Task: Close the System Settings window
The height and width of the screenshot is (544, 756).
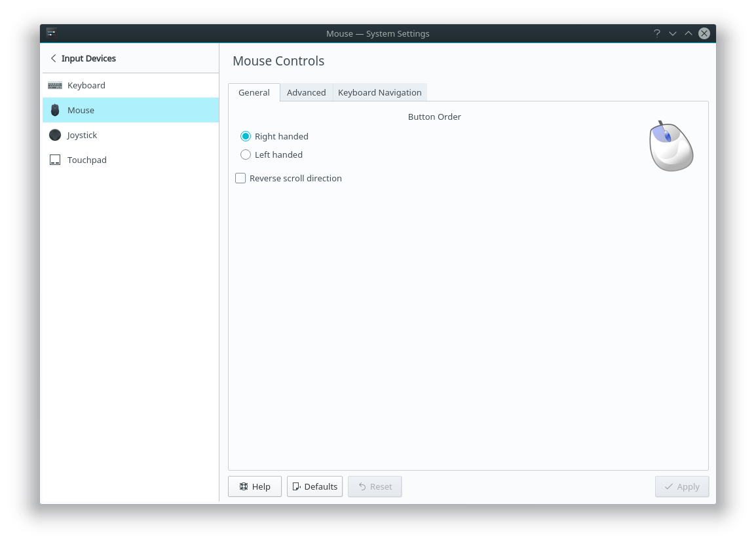Action: pyautogui.click(x=704, y=33)
